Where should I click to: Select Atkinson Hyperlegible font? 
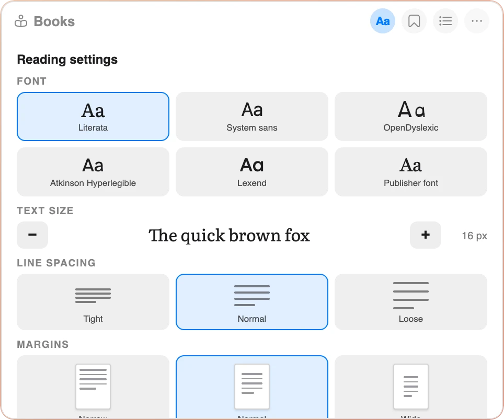click(x=93, y=172)
